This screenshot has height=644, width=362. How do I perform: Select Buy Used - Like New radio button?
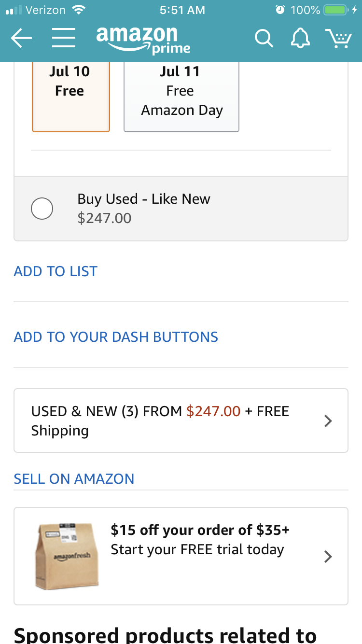[x=42, y=209]
